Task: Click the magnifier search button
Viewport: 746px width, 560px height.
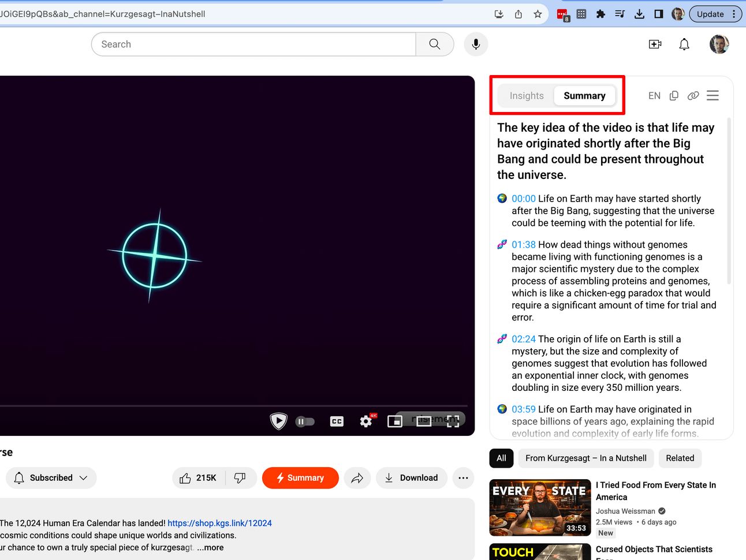Action: [x=435, y=44]
